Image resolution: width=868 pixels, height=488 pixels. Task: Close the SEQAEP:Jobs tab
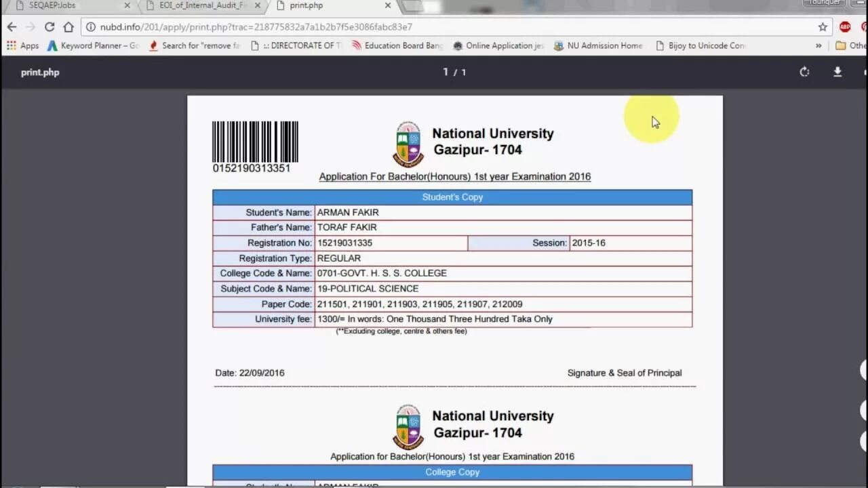(x=127, y=5)
